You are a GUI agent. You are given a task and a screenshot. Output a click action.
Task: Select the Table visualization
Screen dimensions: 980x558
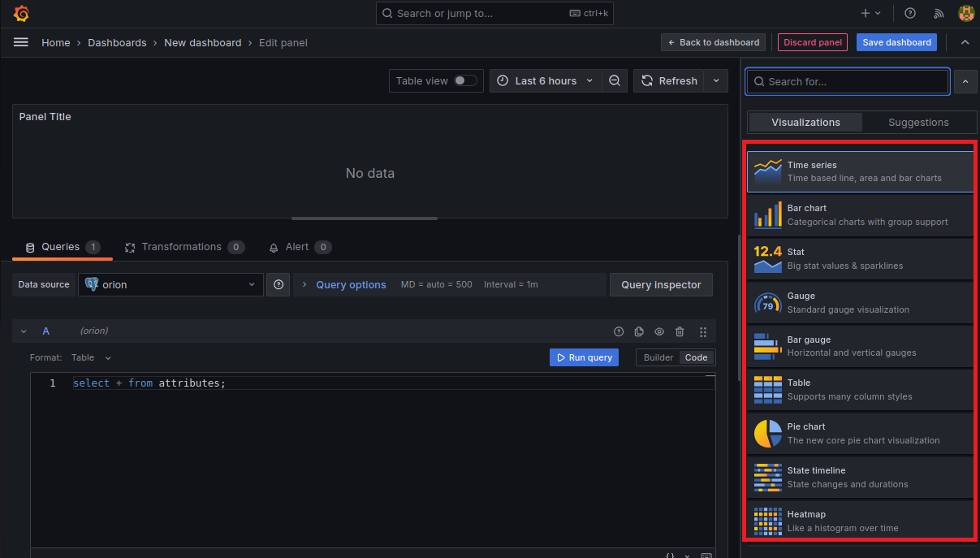(860, 390)
